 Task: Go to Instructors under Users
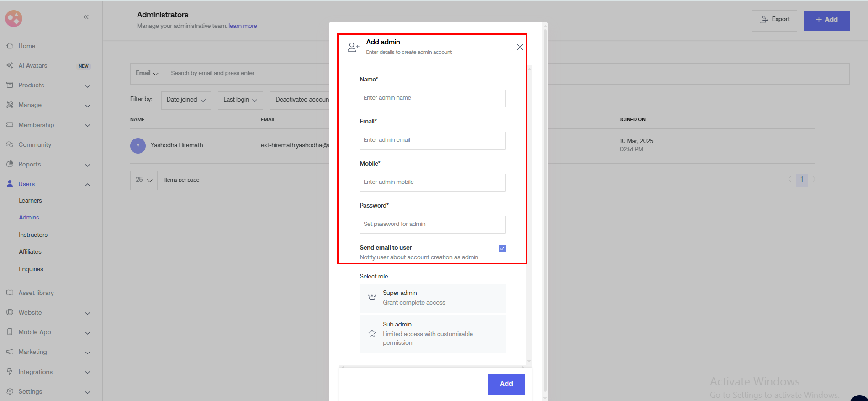[33, 235]
